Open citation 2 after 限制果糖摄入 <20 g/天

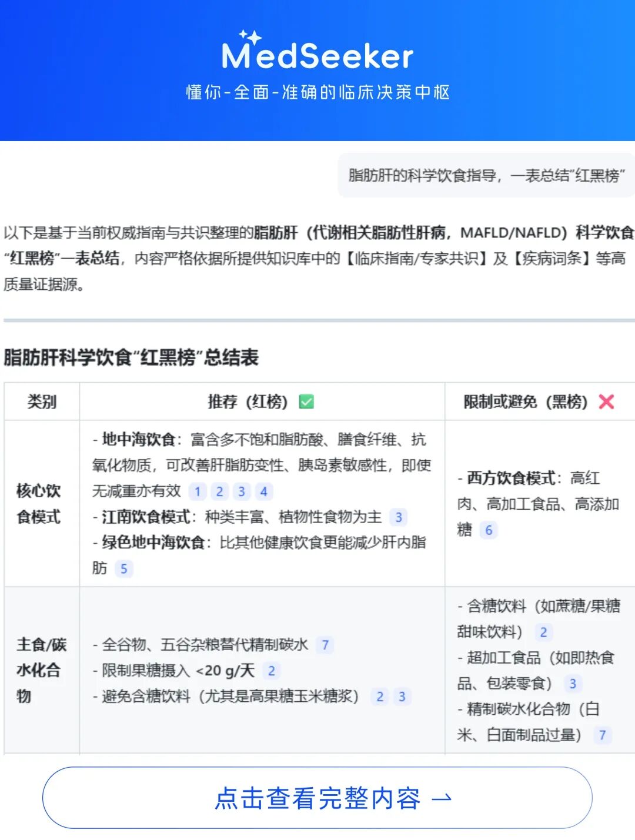pos(271,671)
